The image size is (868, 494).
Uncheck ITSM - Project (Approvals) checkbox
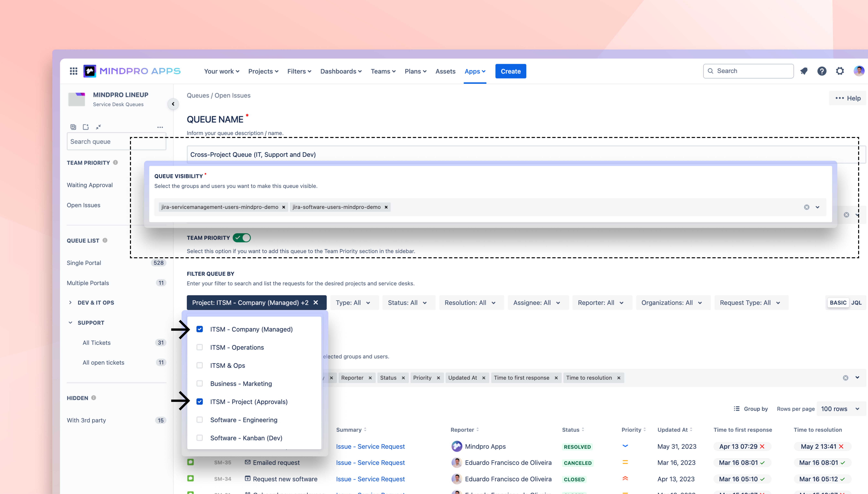200,401
